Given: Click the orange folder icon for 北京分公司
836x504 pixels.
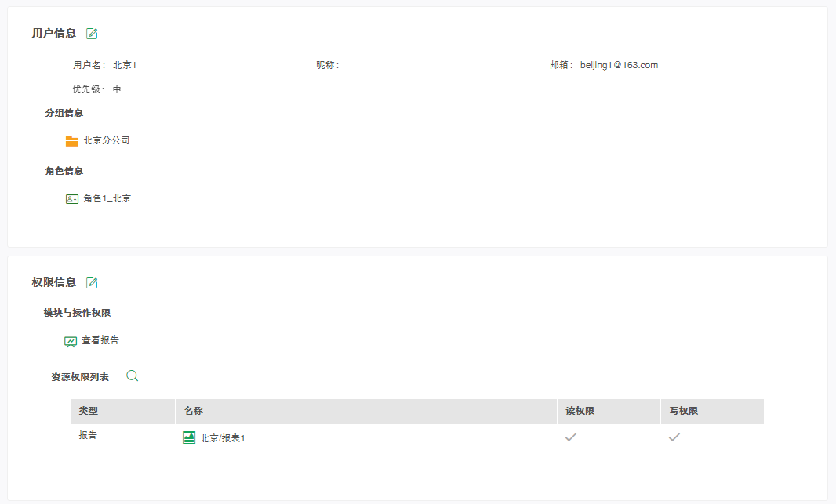Looking at the screenshot, I should click(x=72, y=141).
